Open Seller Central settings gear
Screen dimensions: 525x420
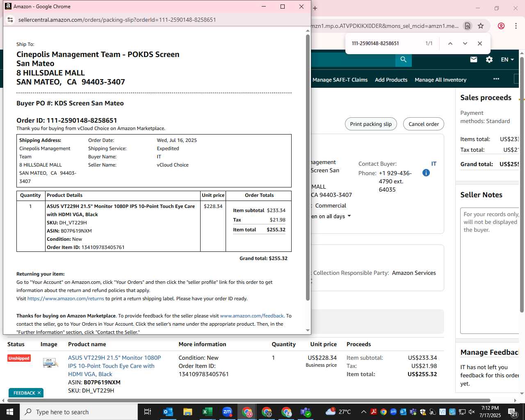pyautogui.click(x=489, y=59)
